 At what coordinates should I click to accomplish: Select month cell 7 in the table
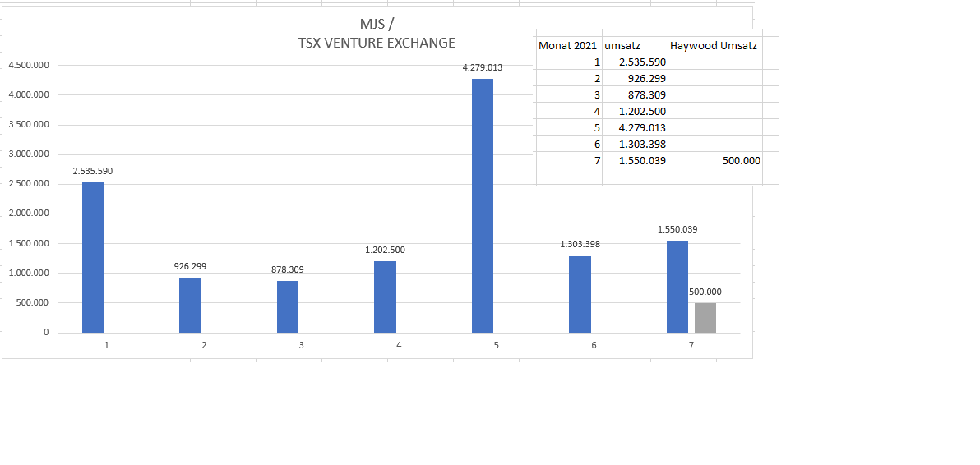[x=570, y=160]
